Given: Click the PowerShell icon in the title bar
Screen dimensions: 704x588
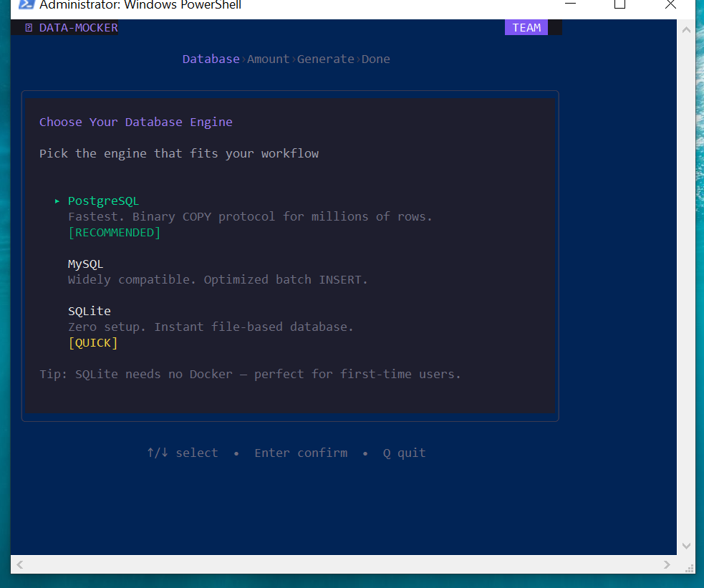Looking at the screenshot, I should (26, 4).
